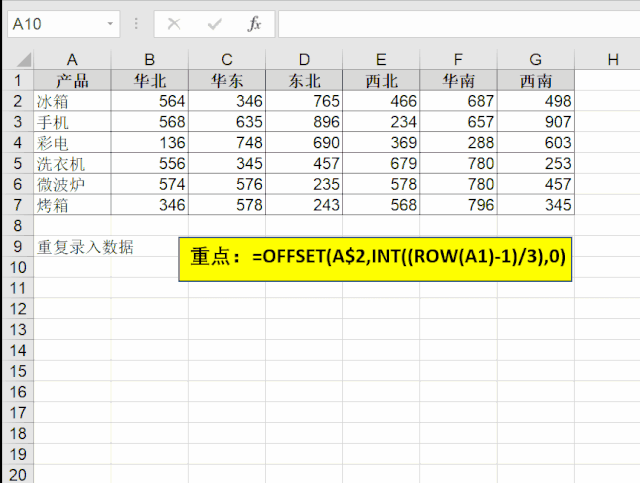Viewport: 640px width, 483px height.
Task: Click the formula bar resize dots handle
Action: click(136, 24)
